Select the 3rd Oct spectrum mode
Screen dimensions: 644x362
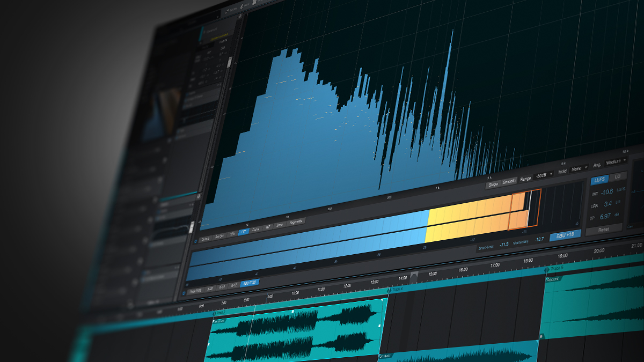(x=219, y=236)
